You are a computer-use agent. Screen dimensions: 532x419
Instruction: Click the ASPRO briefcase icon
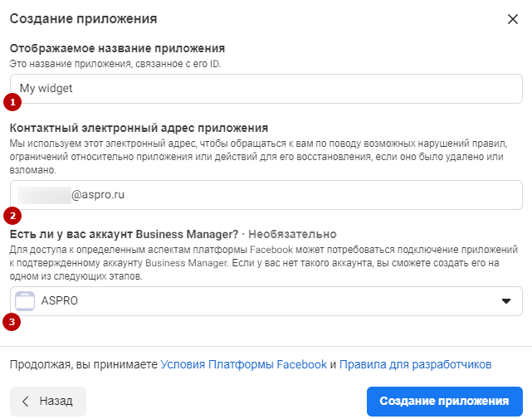(x=25, y=301)
